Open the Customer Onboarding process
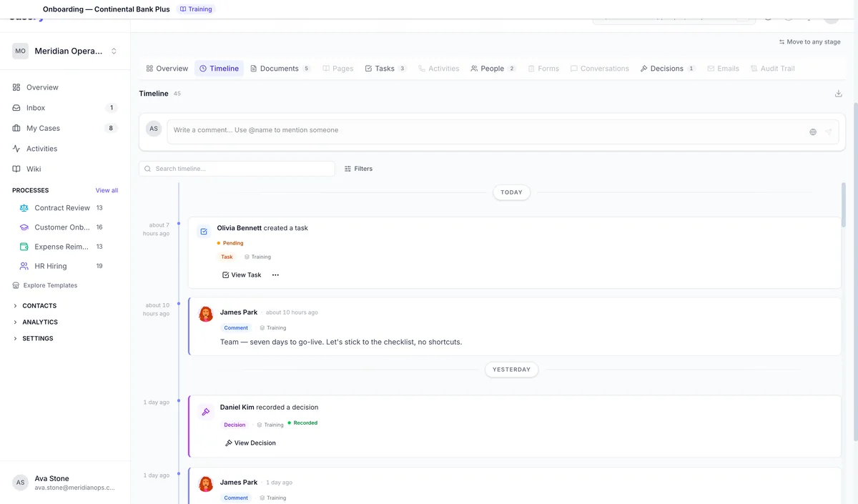Image resolution: width=858 pixels, height=504 pixels. click(x=62, y=227)
